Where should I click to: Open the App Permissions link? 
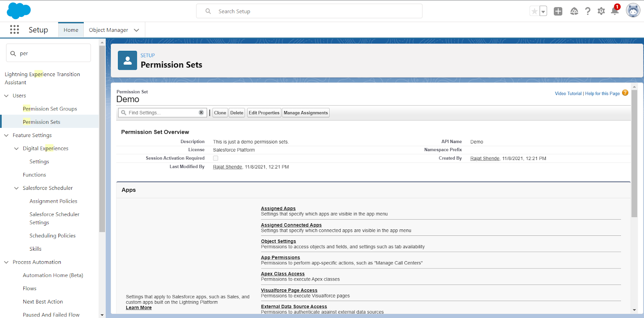tap(280, 258)
